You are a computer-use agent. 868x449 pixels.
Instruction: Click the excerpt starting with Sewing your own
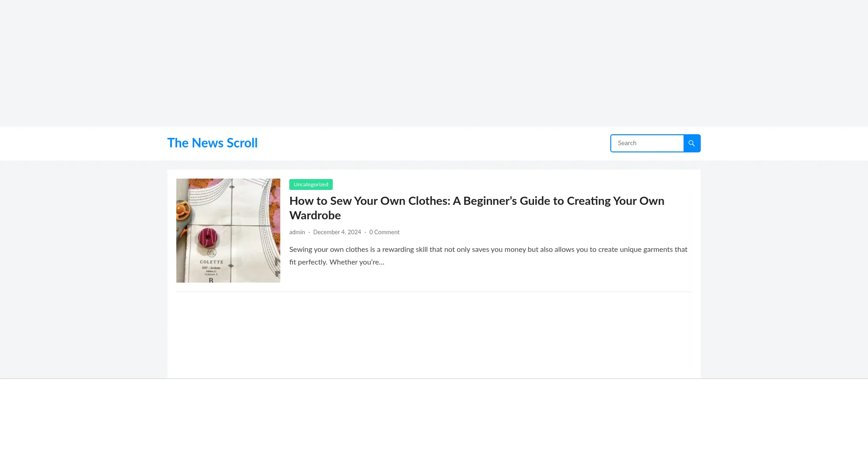488,250
